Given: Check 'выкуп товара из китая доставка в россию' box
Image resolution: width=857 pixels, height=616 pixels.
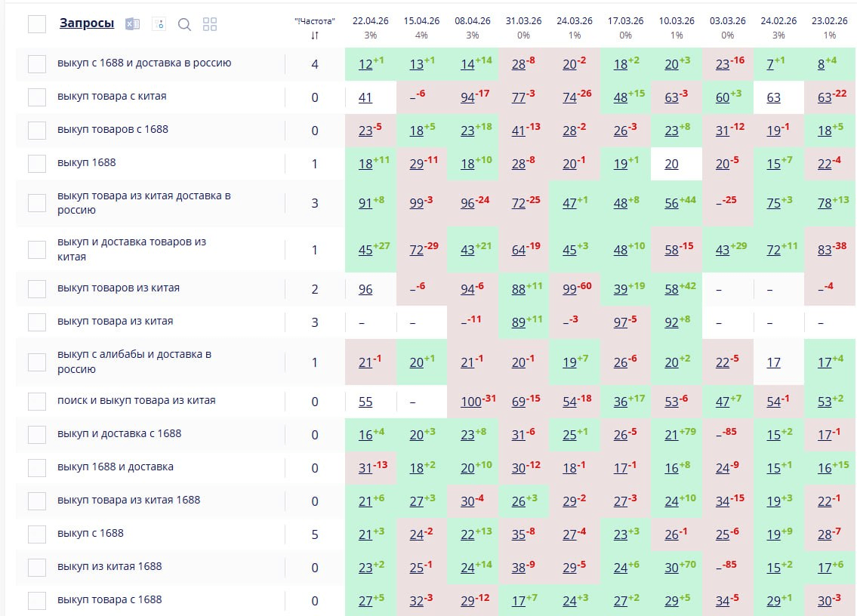Looking at the screenshot, I should [x=37, y=203].
